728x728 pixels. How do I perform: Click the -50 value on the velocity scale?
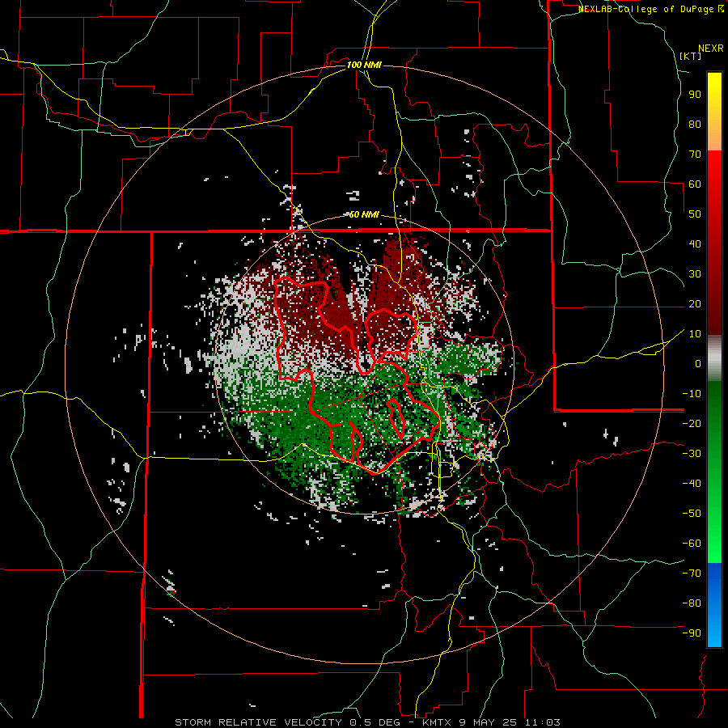692,513
